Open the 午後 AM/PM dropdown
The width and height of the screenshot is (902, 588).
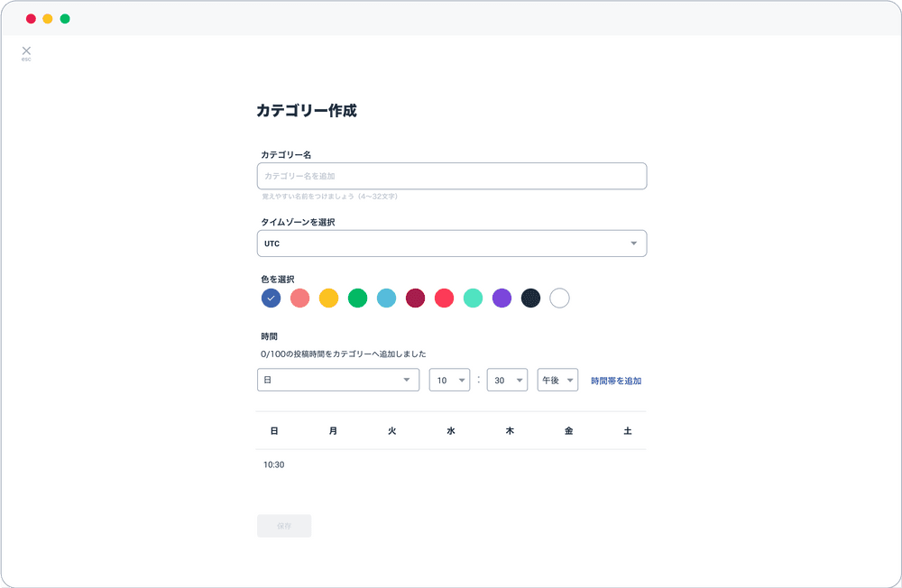pos(557,381)
